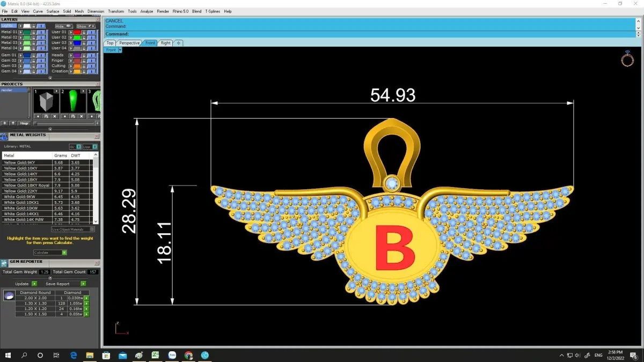This screenshot has width=644, height=362.
Task: Switch to the Perspective viewport tab
Action: pos(129,43)
